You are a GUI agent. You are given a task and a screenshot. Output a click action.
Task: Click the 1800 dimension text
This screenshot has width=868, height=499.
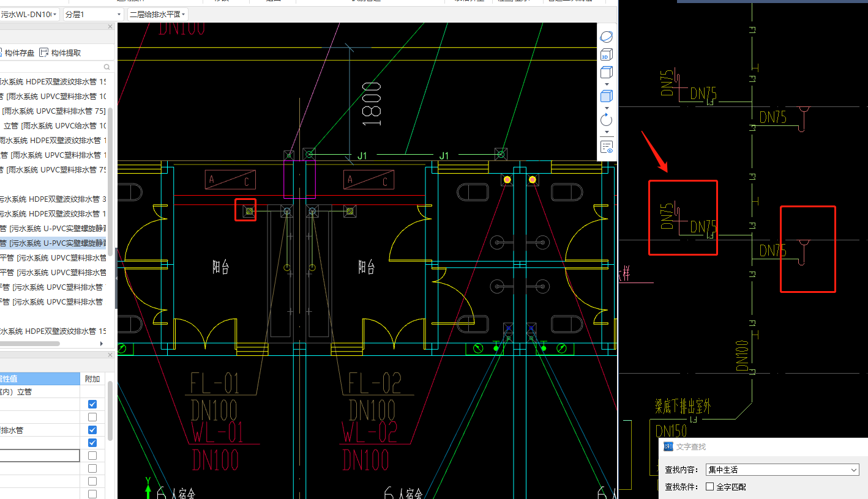pyautogui.click(x=372, y=104)
